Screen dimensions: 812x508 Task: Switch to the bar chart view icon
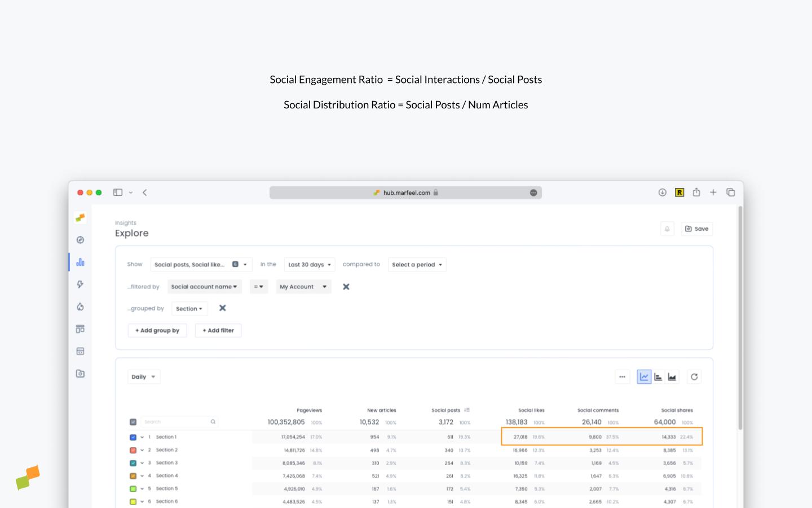(x=658, y=376)
